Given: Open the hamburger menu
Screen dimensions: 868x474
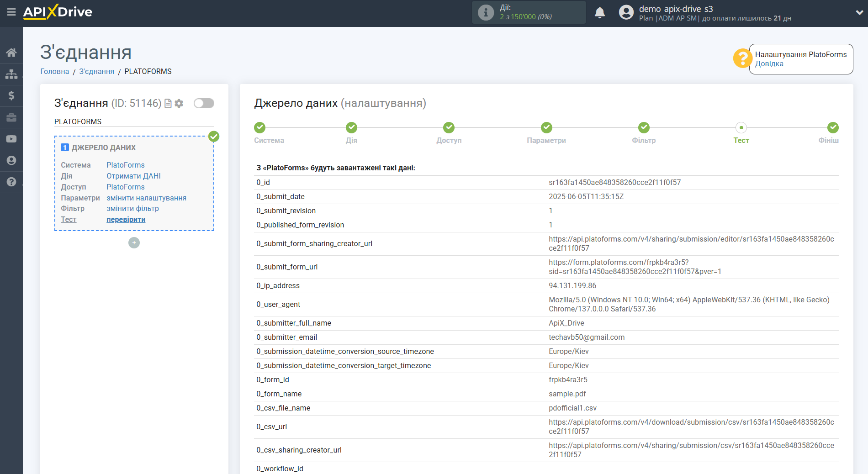Looking at the screenshot, I should 11,12.
